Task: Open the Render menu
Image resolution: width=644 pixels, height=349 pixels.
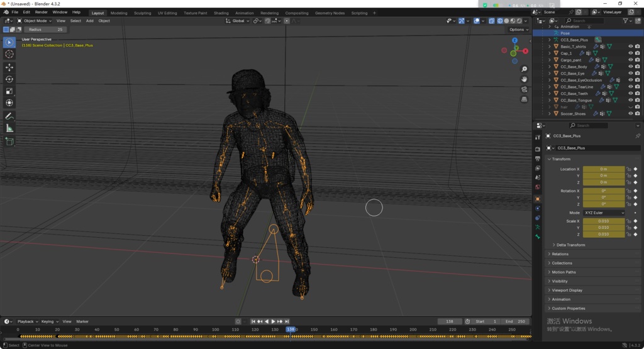Action: click(41, 12)
